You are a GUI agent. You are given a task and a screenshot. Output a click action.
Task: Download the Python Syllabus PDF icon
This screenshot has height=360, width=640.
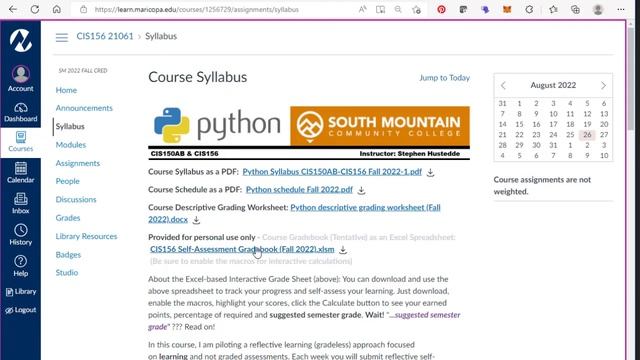(x=430, y=172)
